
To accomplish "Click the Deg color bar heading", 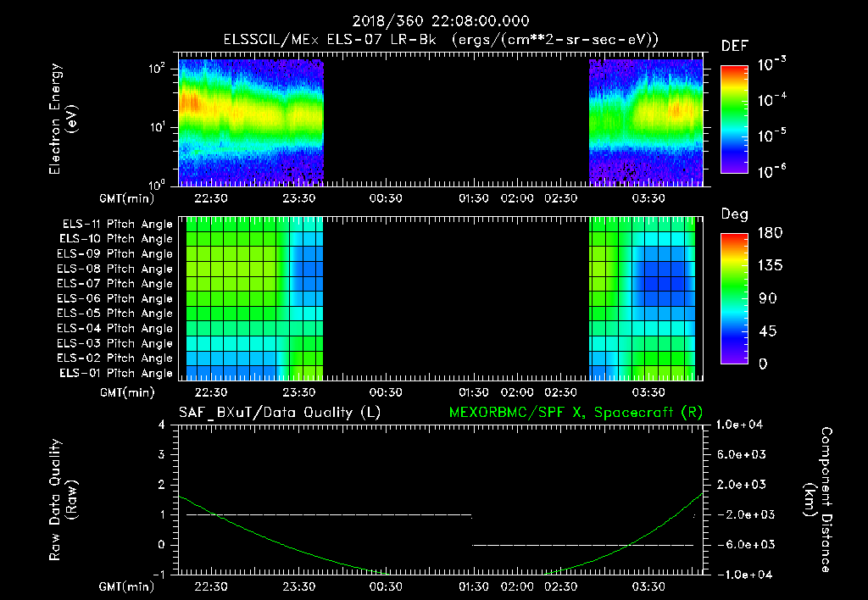I will (x=734, y=214).
